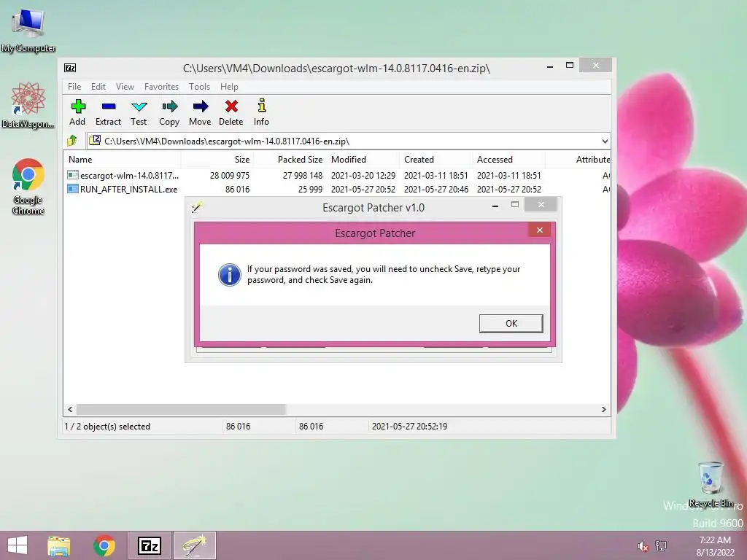The image size is (747, 560).
Task: Click status text 1 / 2 object(s) selected
Action: [107, 426]
